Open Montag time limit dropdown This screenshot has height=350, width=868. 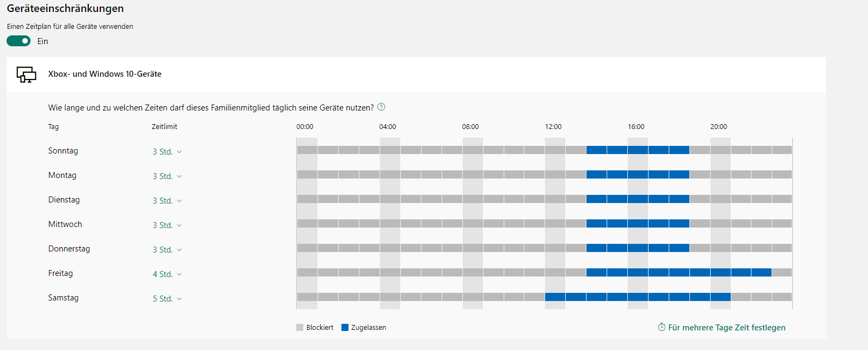(x=167, y=176)
